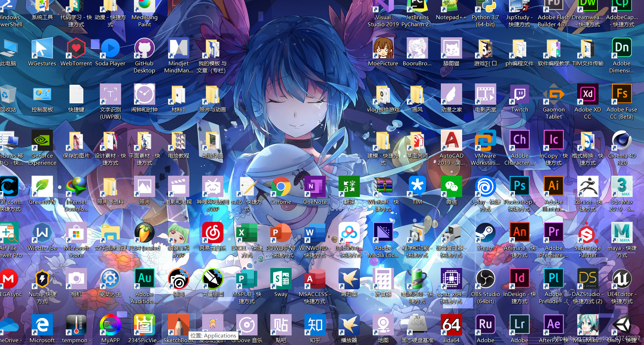Select the Adobe Prelude icon
644x345 pixels.
coord(553,279)
